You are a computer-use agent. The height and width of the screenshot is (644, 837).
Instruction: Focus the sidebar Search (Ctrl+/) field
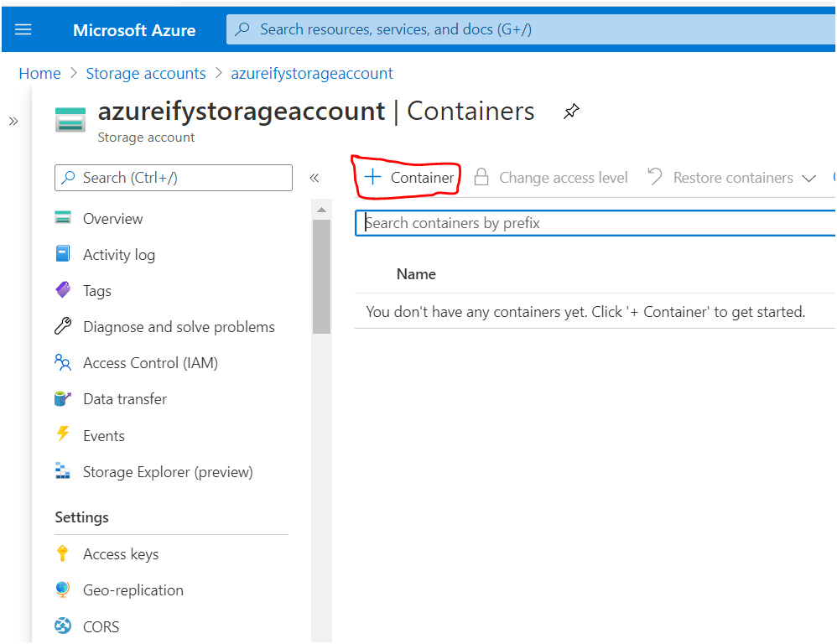click(174, 178)
